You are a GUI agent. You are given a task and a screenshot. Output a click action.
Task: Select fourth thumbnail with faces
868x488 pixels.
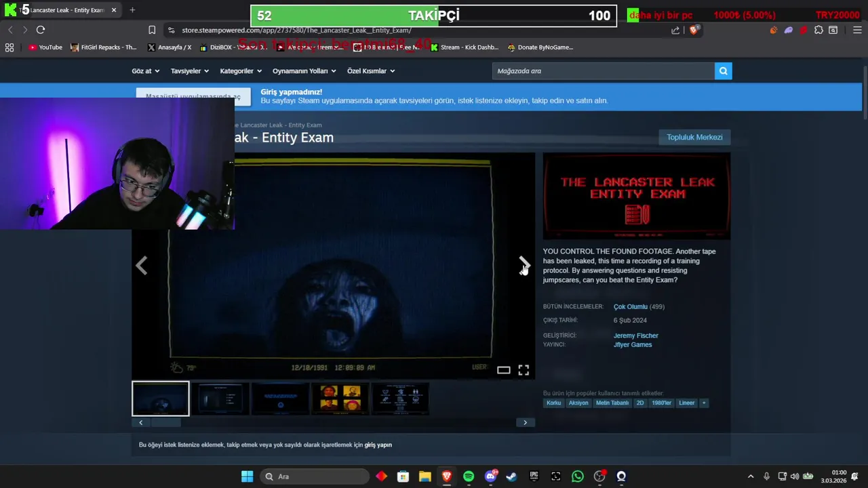[x=340, y=399]
